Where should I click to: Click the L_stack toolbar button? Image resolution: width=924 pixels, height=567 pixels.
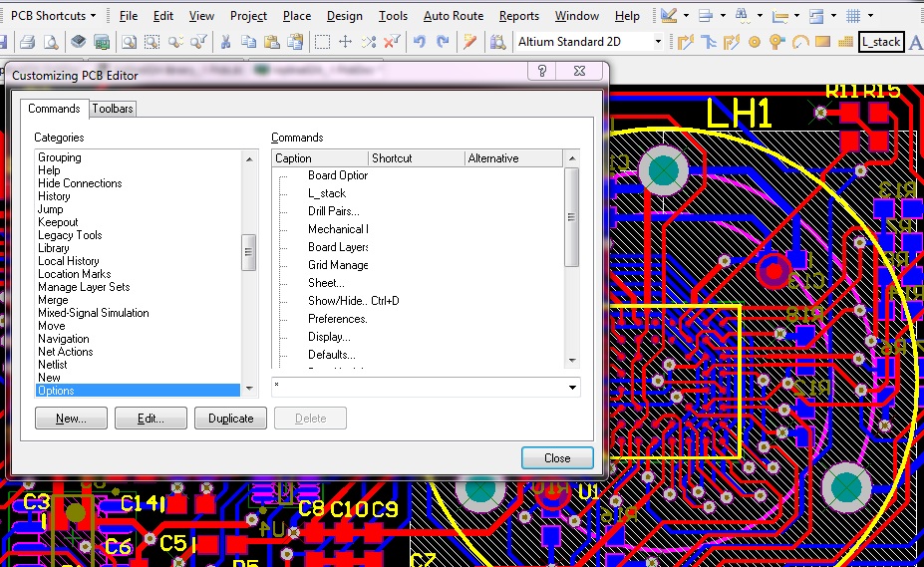(x=881, y=42)
